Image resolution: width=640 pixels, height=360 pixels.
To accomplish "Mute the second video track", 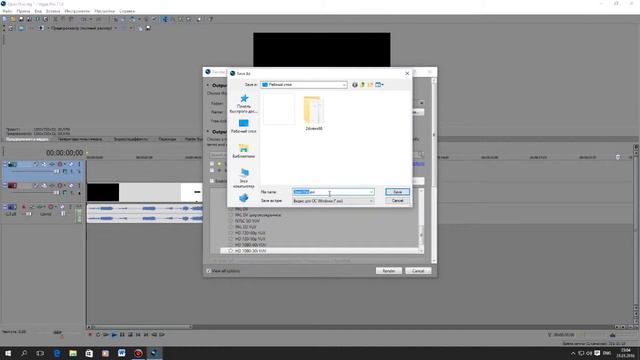I will tap(71, 186).
